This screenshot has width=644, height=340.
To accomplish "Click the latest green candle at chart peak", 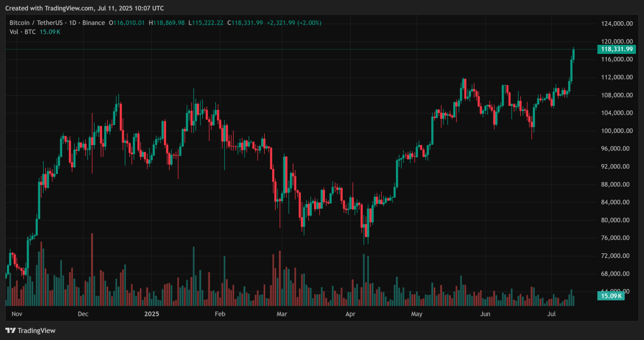I will [x=574, y=54].
